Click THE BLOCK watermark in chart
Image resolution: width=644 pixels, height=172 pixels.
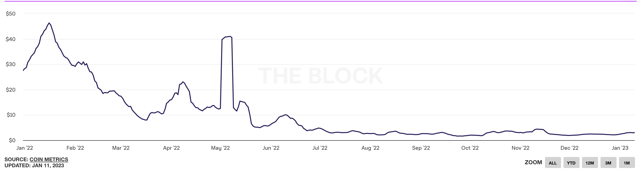320,76
